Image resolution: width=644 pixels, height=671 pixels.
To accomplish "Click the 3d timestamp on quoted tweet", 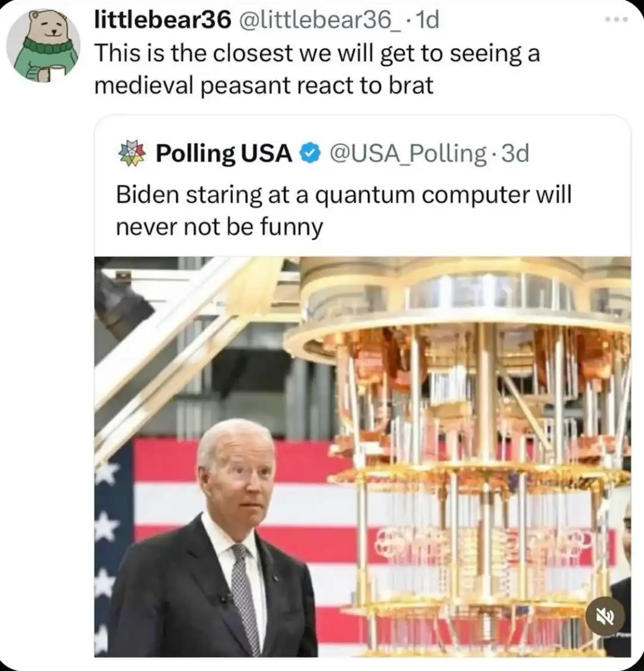I will (x=516, y=153).
